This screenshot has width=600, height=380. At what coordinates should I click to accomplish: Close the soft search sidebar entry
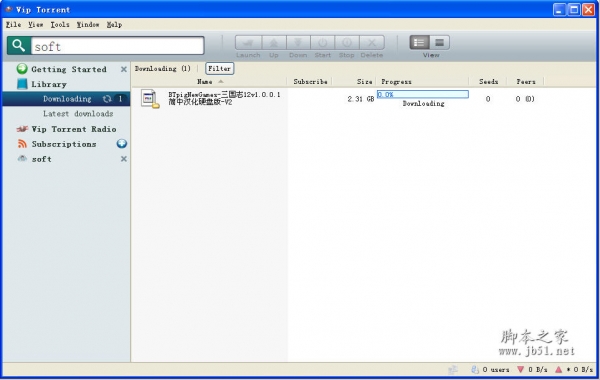124,159
